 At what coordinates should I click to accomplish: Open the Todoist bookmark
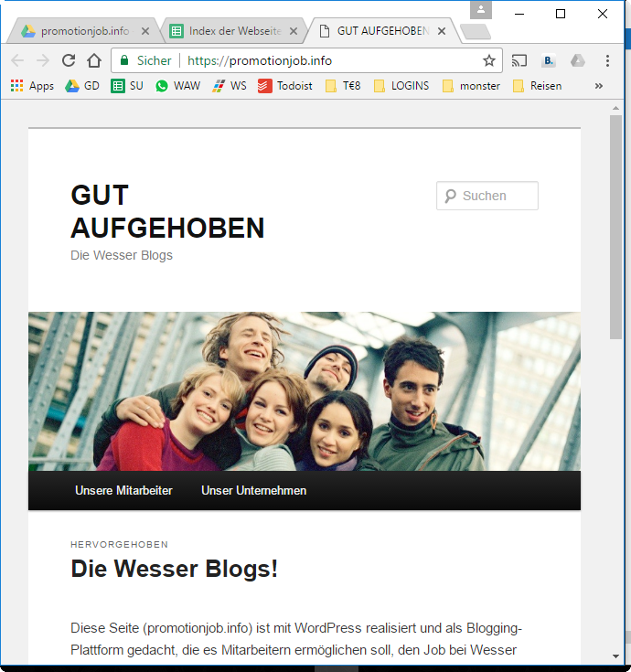[x=284, y=86]
